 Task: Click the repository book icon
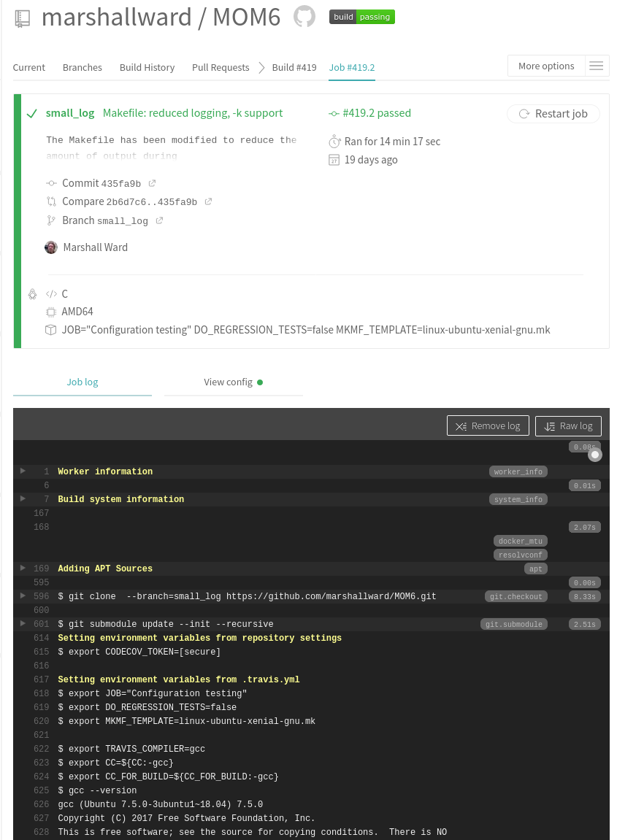pyautogui.click(x=22, y=18)
